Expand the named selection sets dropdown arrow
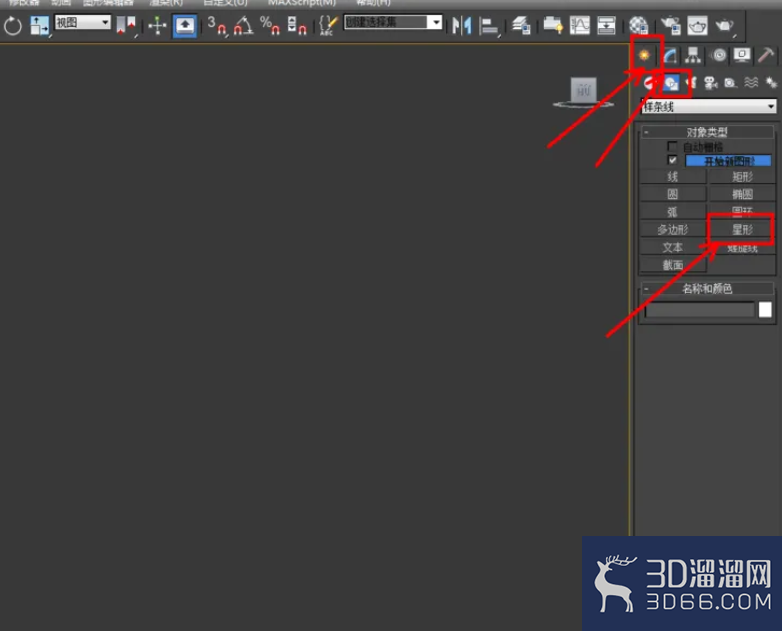This screenshot has height=631, width=782. coord(436,22)
